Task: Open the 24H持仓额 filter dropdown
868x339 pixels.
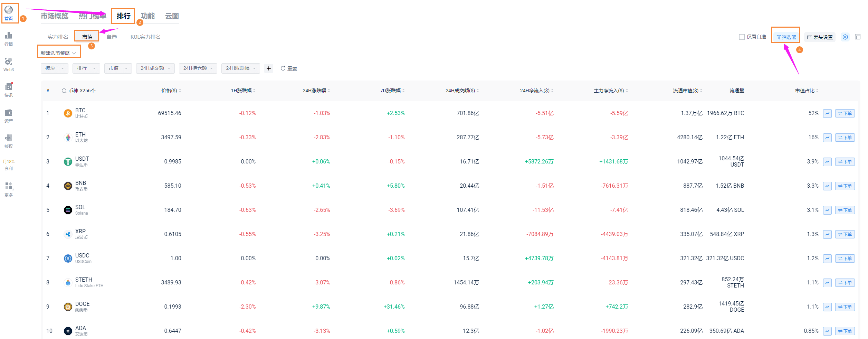Action: 198,68
